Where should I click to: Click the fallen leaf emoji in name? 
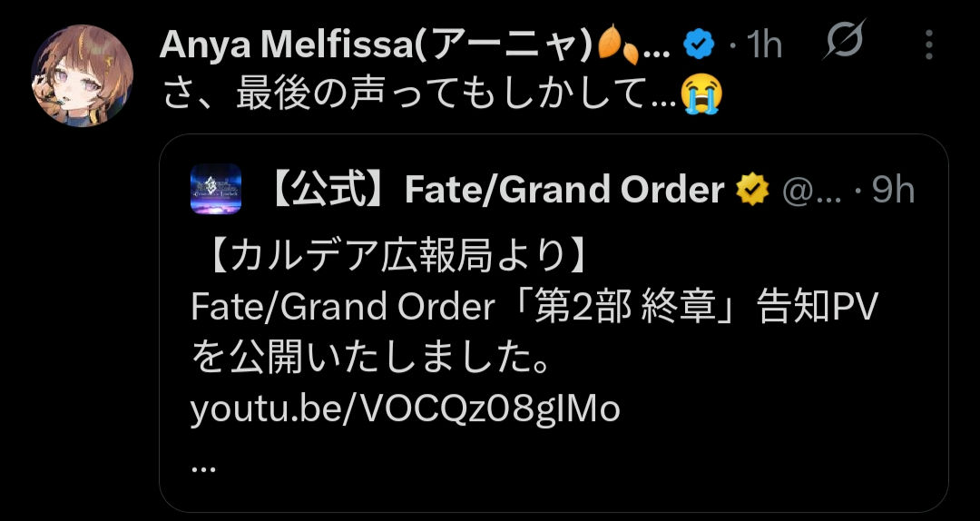[x=619, y=45]
